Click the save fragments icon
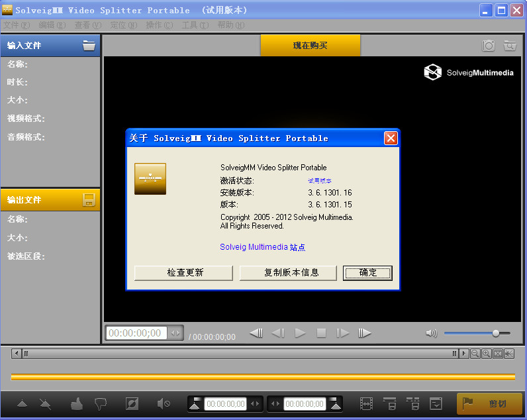The height and width of the screenshot is (420, 527). (x=390, y=403)
